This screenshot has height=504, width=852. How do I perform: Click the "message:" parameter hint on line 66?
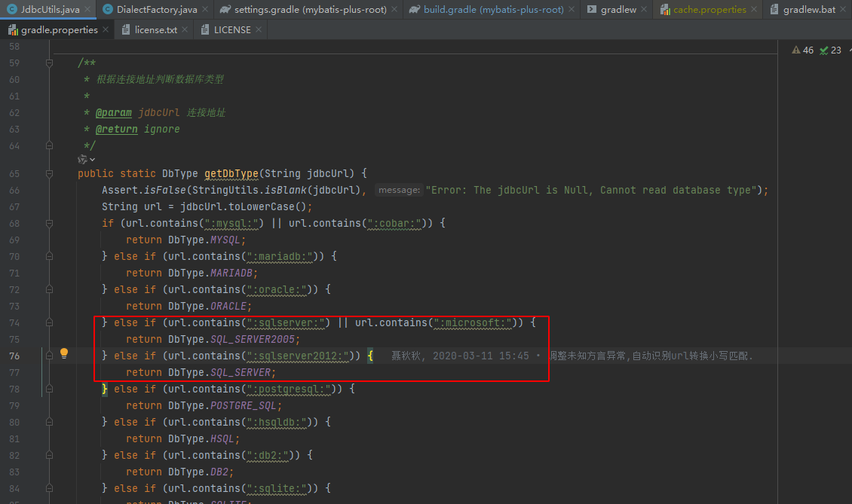399,190
